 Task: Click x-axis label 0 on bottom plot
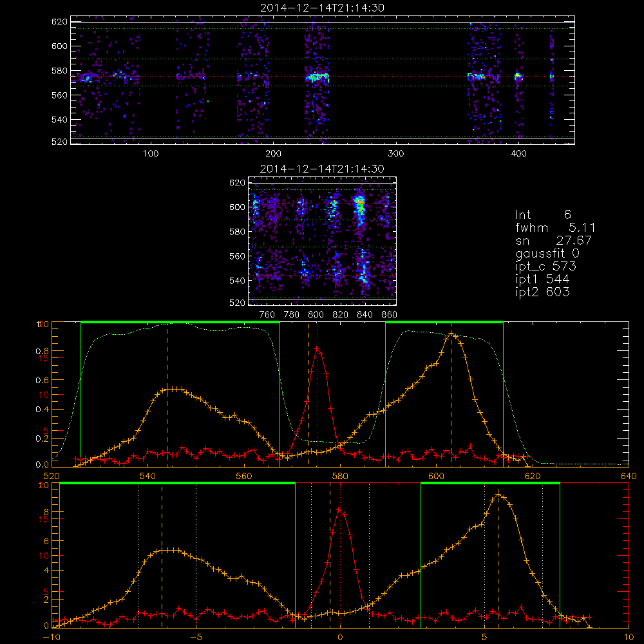(340, 637)
